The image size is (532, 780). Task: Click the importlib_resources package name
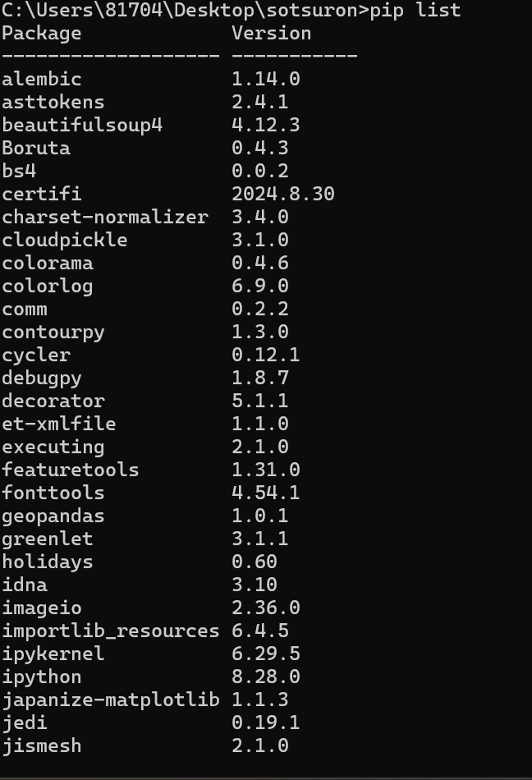[111, 631]
